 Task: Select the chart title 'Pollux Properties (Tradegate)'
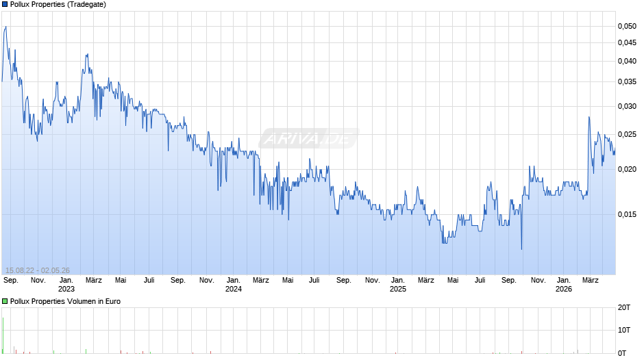click(x=58, y=5)
